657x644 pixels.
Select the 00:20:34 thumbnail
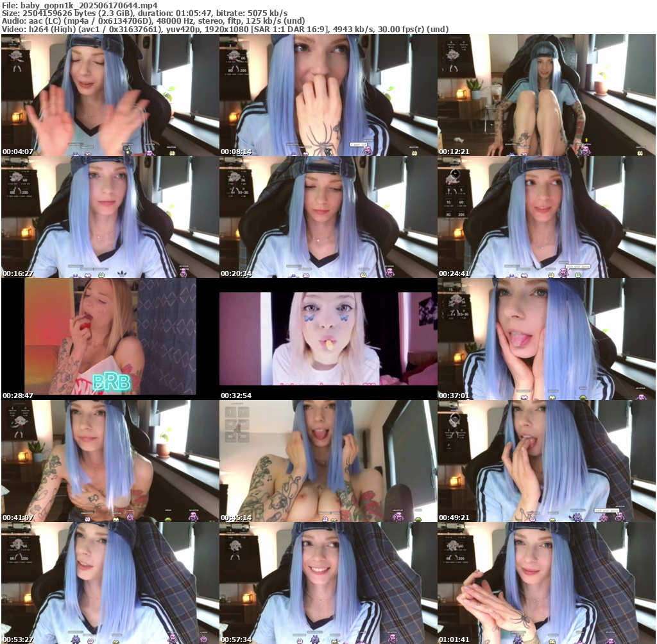[x=328, y=217]
